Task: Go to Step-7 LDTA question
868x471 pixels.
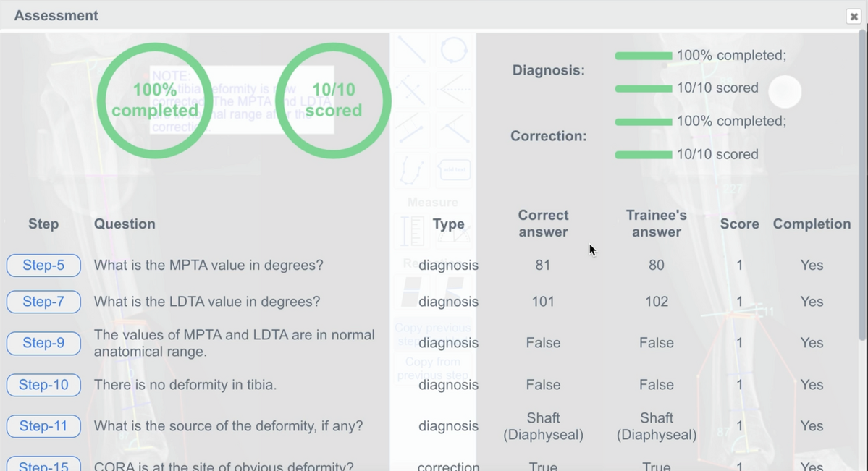Action: pos(43,302)
